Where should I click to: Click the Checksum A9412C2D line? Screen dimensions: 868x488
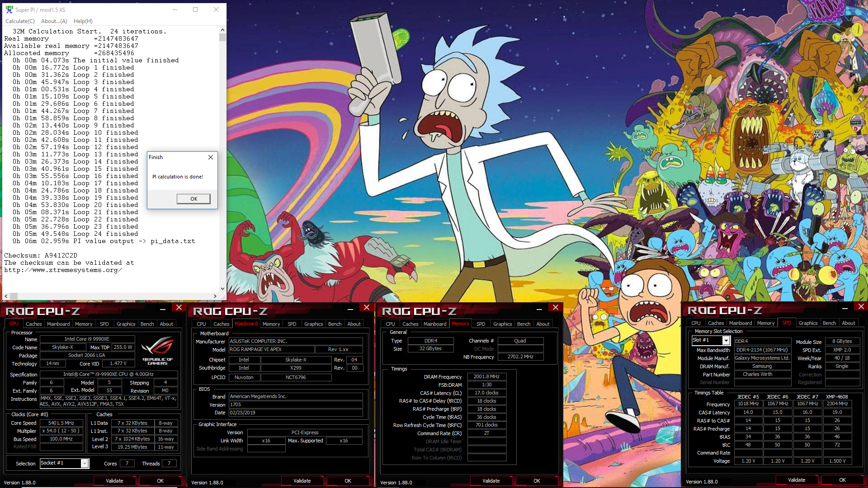pyautogui.click(x=41, y=255)
